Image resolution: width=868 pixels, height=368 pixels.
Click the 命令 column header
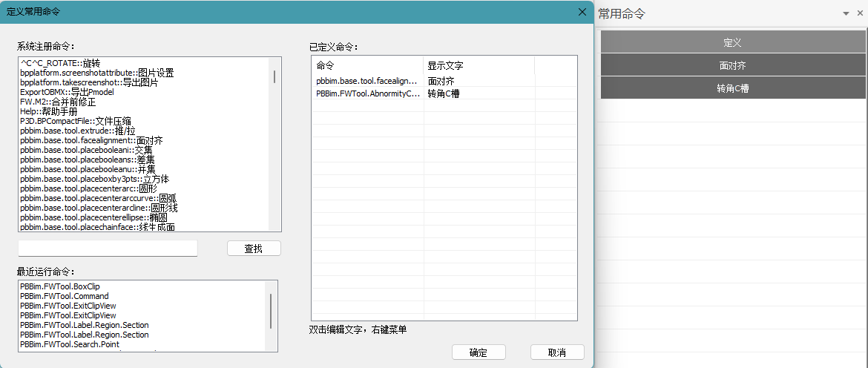(367, 66)
